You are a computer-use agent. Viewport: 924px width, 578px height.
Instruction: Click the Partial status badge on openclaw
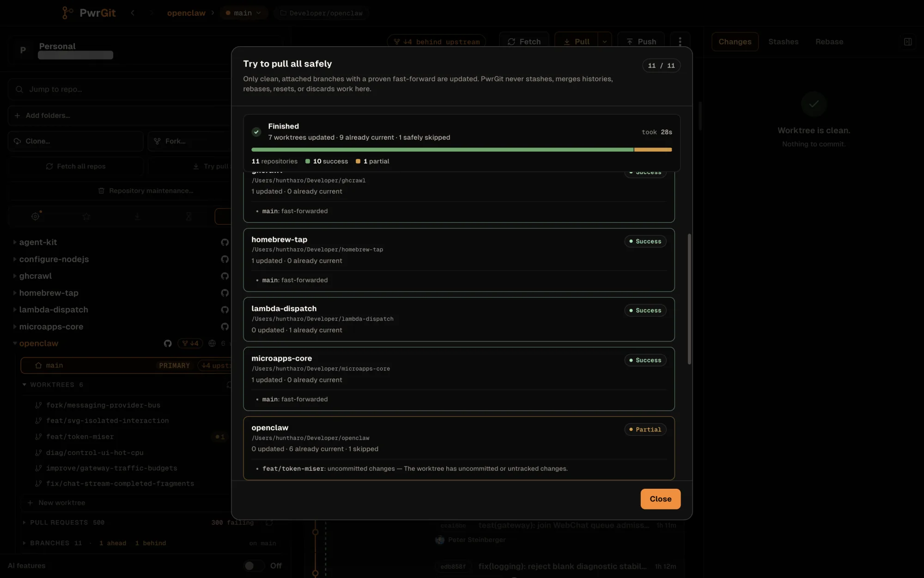pos(645,430)
